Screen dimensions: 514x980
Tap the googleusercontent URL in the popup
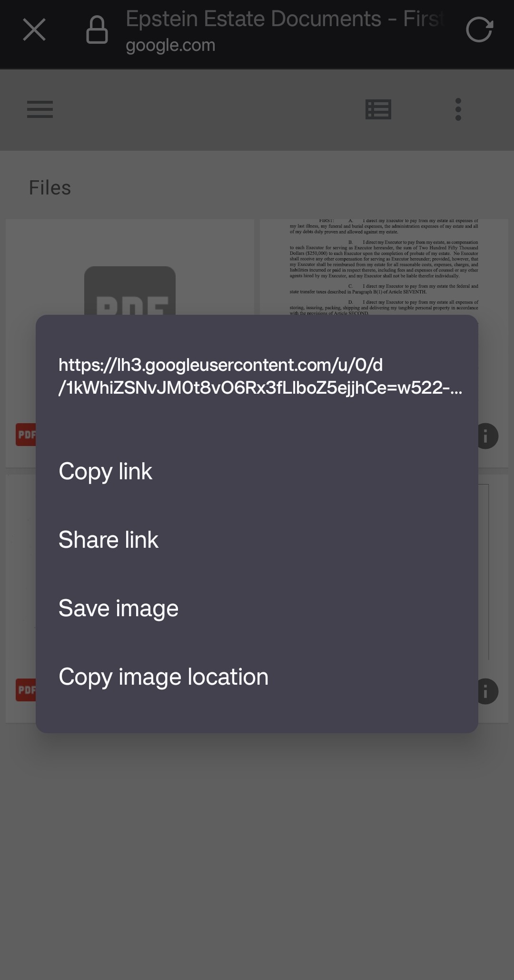tap(260, 376)
